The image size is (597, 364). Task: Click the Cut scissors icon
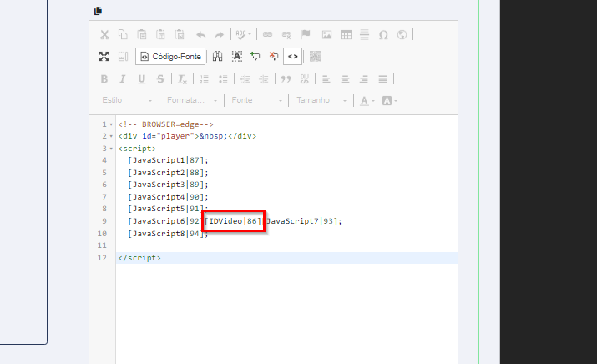tap(104, 35)
